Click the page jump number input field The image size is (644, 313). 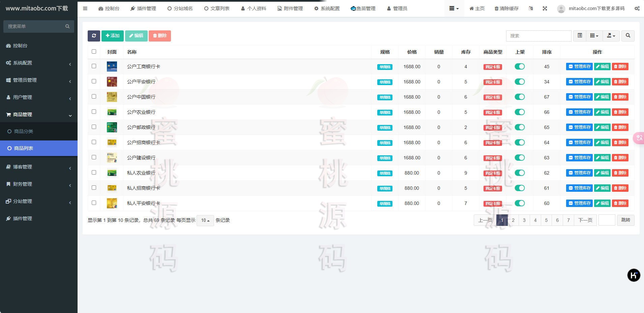coord(607,220)
